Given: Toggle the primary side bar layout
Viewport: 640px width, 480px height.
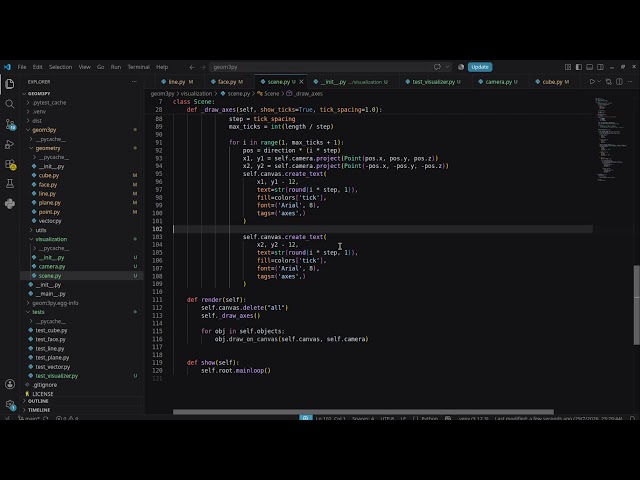Looking at the screenshot, I should click(x=579, y=67).
